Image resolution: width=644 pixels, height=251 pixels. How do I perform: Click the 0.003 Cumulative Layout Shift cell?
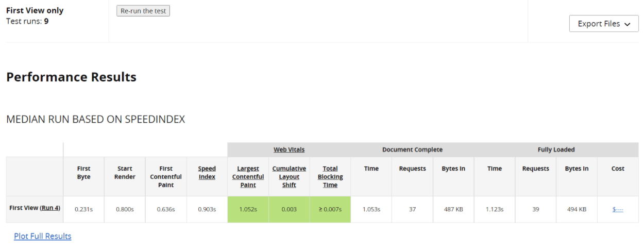click(x=289, y=209)
